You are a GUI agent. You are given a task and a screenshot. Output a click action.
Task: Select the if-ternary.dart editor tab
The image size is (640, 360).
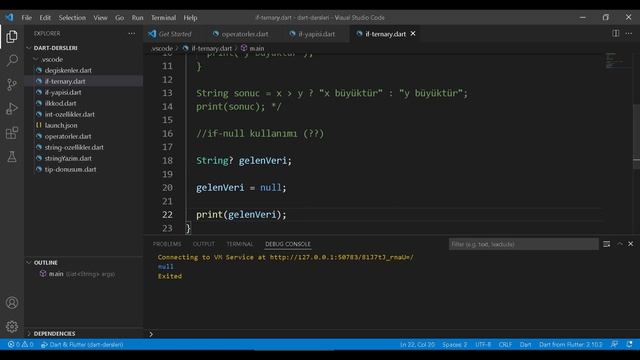(385, 34)
